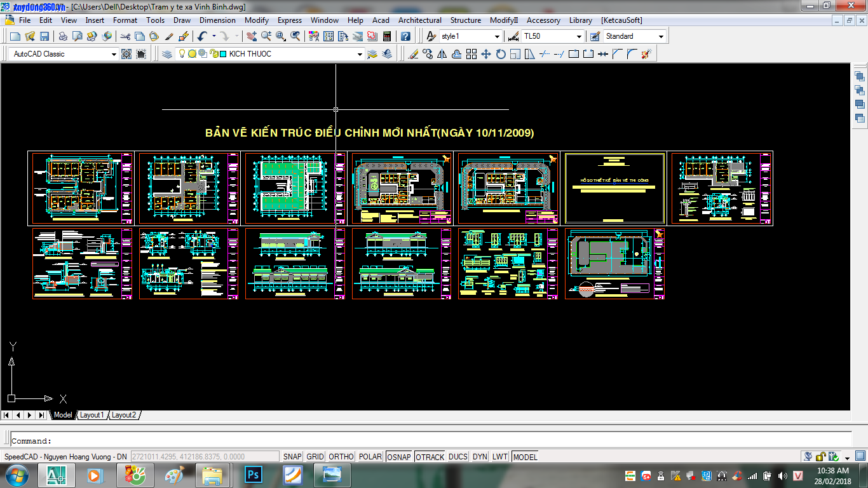Toggle DYN dynamic input
Viewport: 868px width, 488px height.
click(480, 457)
